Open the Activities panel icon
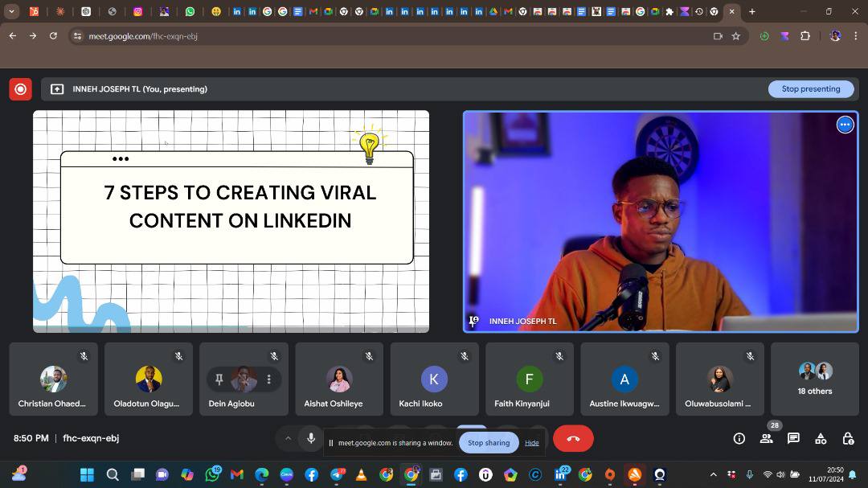The image size is (868, 488). click(821, 439)
